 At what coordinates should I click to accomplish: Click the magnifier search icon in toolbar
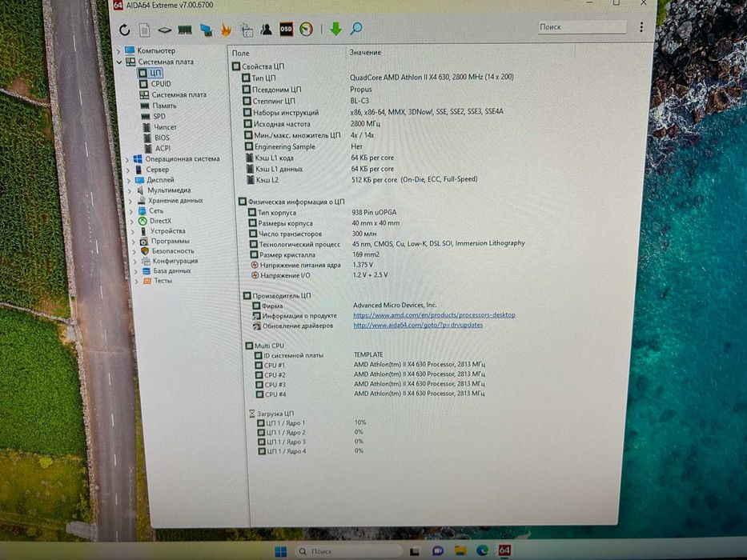tap(355, 29)
